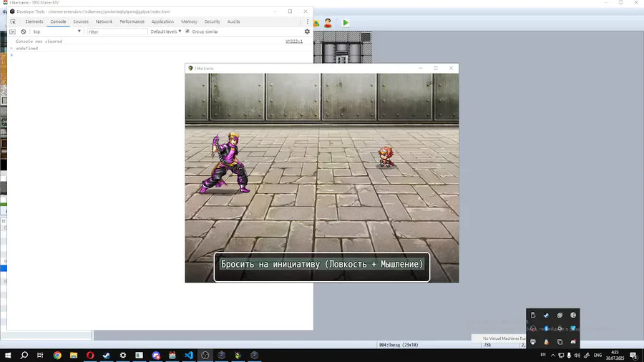
Task: Click the EN language bar indicator
Action: [x=543, y=355]
